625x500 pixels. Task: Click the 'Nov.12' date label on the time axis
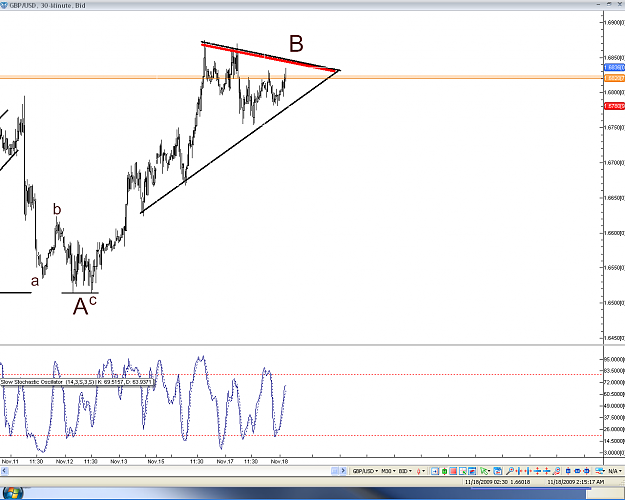[x=65, y=461]
